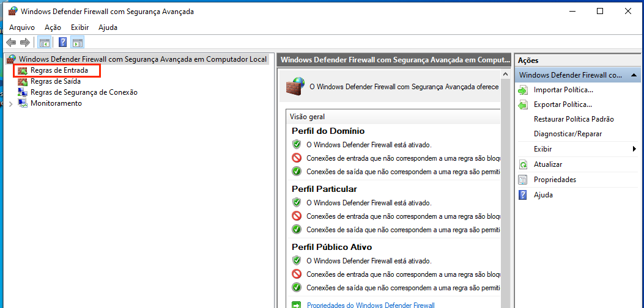Image resolution: width=644 pixels, height=308 pixels.
Task: Click Atualizar in the Ações pane
Action: point(548,164)
